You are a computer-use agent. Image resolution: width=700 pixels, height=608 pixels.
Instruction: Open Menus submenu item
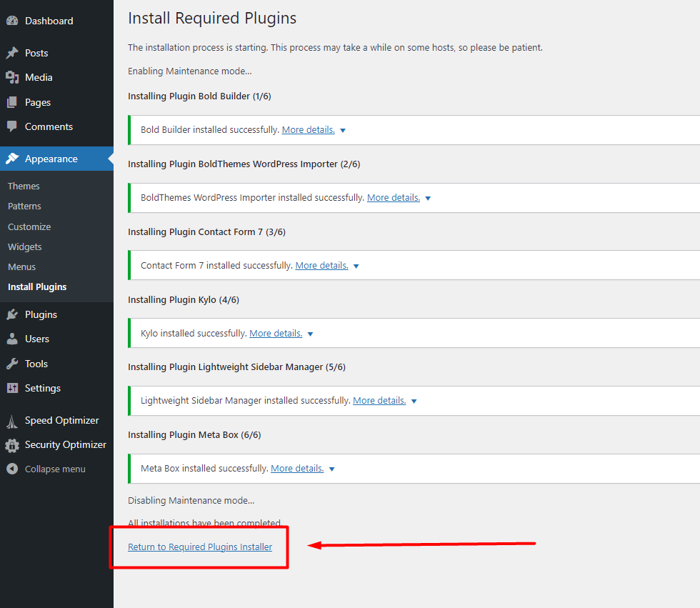point(22,267)
